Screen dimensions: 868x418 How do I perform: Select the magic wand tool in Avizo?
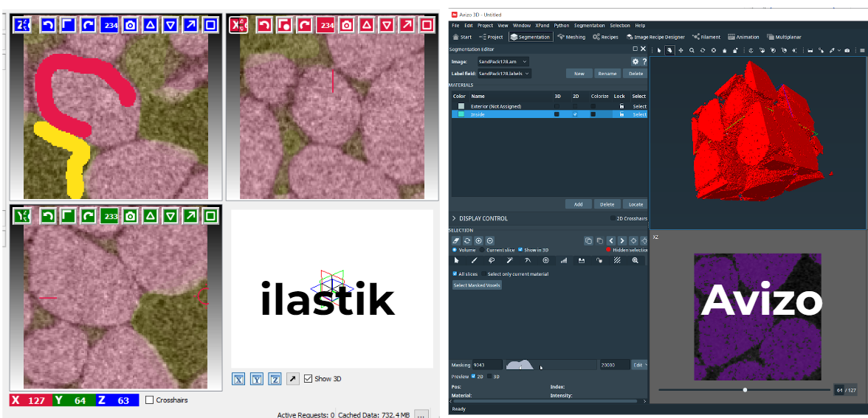[510, 260]
